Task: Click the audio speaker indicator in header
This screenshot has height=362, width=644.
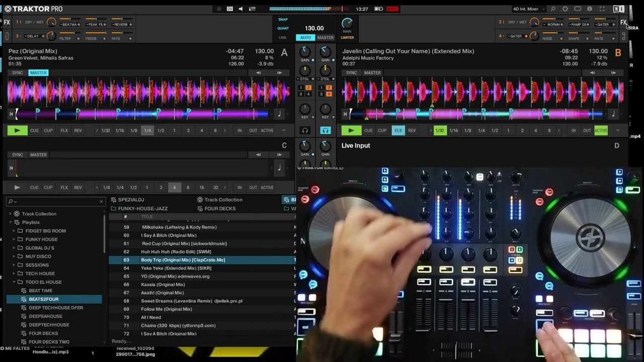Action: [x=240, y=9]
